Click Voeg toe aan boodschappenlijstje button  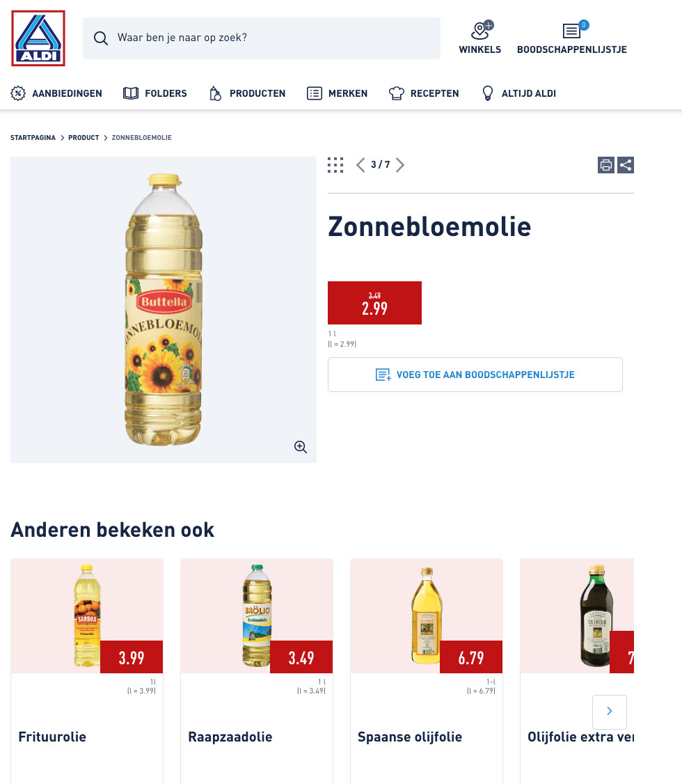click(x=475, y=375)
